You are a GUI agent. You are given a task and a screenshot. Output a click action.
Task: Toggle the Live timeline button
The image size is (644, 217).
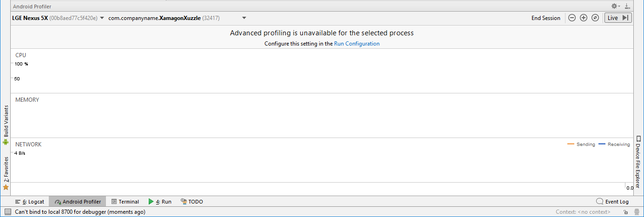[618, 18]
